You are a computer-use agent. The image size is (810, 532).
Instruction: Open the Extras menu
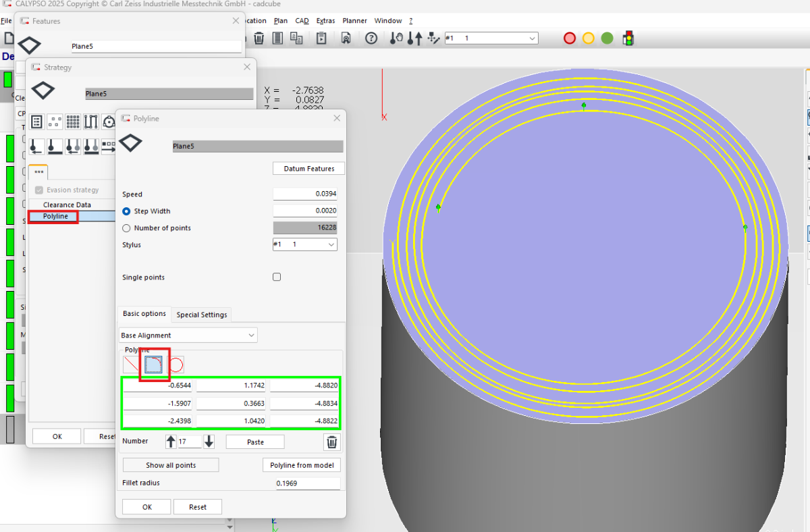click(325, 21)
